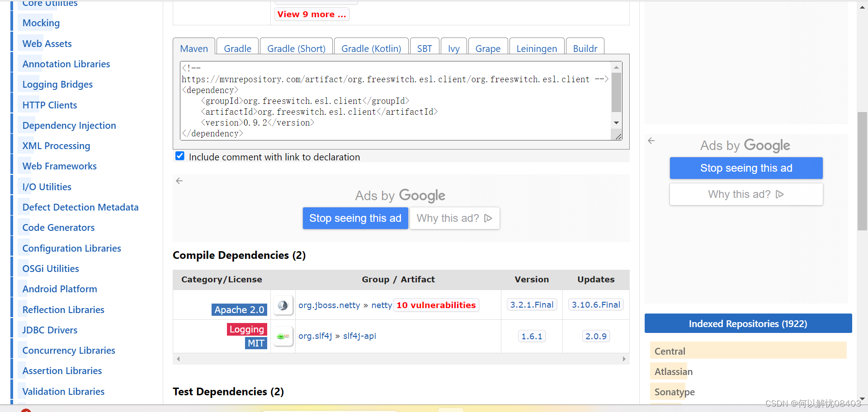This screenshot has height=412, width=868.
Task: Open Code Generators category
Action: 58,228
